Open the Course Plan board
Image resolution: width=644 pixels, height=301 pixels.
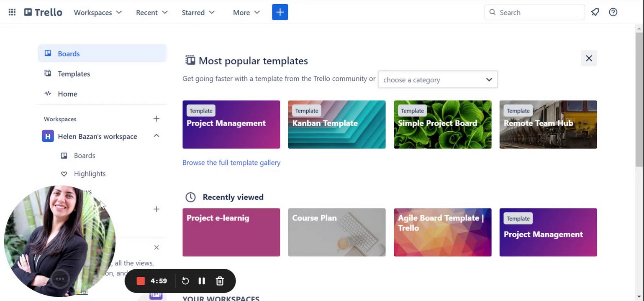click(336, 232)
